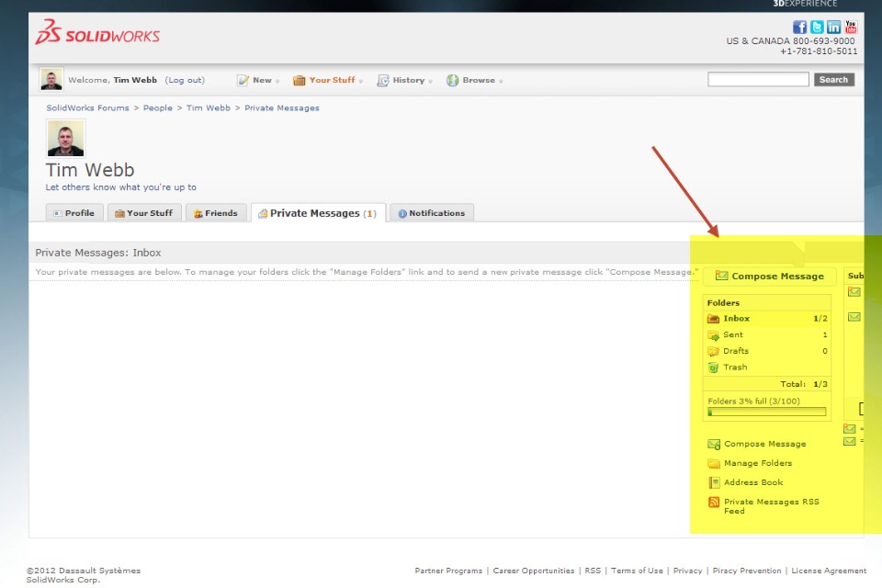Switch to the Profile tab
882x588 pixels.
click(x=74, y=213)
